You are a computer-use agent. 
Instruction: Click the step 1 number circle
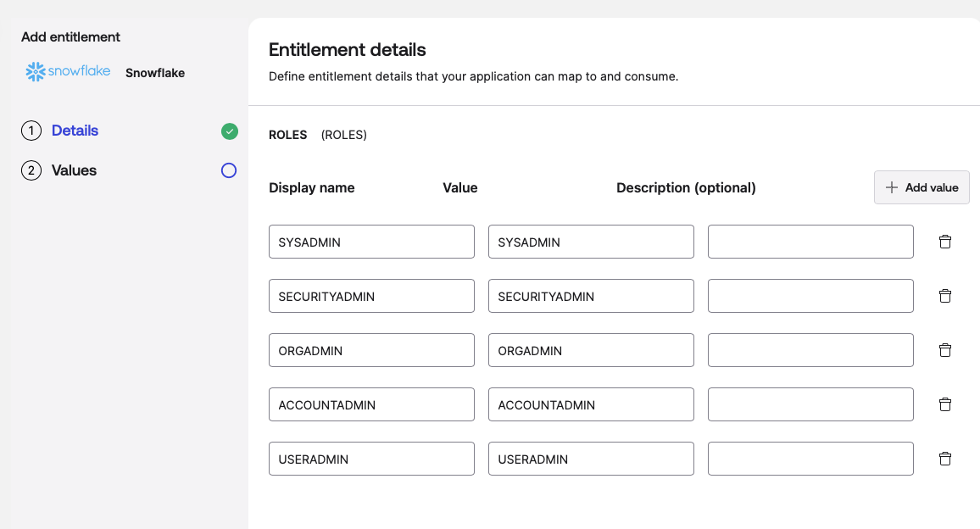(x=31, y=131)
